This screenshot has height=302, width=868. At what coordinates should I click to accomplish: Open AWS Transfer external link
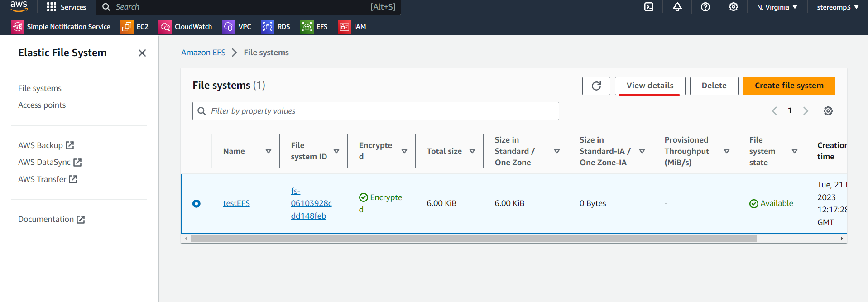point(48,179)
